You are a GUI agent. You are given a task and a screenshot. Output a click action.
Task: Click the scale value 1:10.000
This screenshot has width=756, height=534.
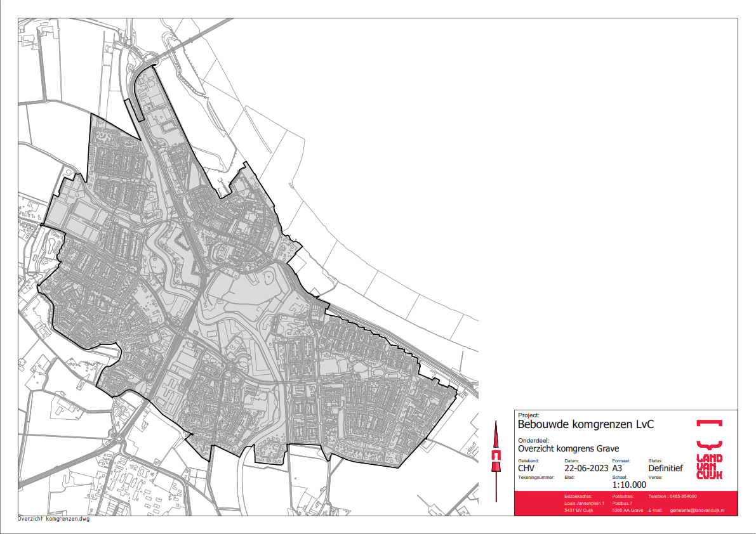tap(629, 485)
